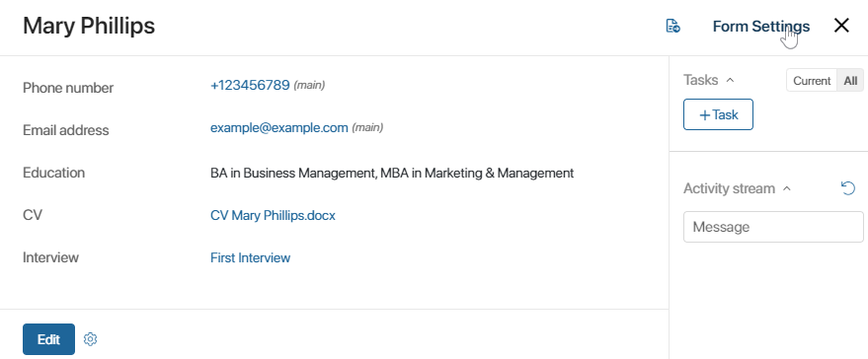Click the blue Edit button

click(x=48, y=339)
